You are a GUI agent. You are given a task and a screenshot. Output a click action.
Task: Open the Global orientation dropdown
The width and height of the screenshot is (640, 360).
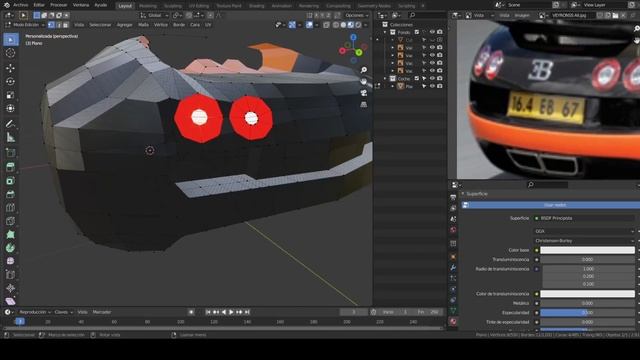154,16
